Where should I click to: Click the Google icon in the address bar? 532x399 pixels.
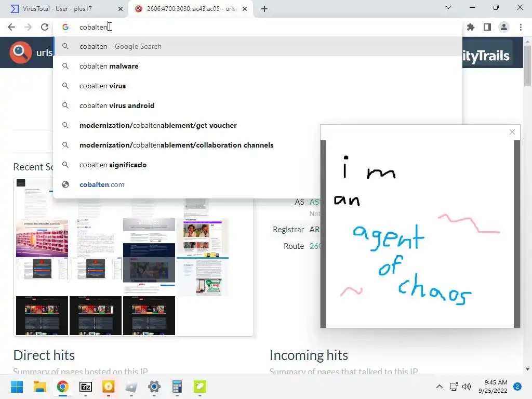pos(65,27)
